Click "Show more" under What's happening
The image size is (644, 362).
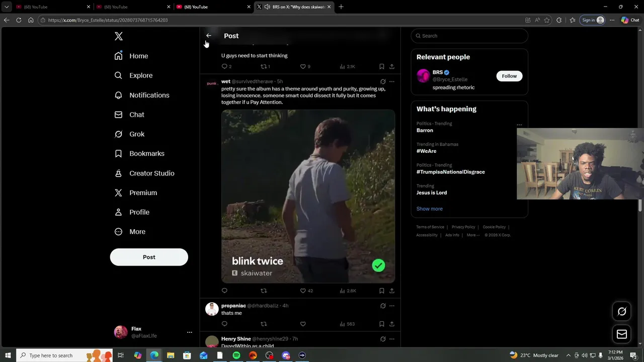coord(430,209)
